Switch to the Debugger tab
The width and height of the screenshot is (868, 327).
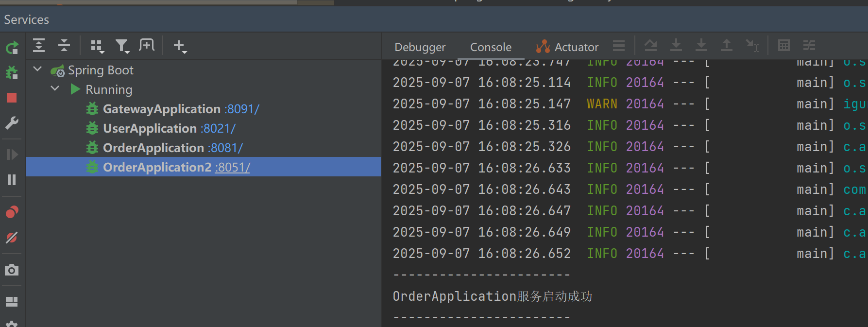[420, 47]
